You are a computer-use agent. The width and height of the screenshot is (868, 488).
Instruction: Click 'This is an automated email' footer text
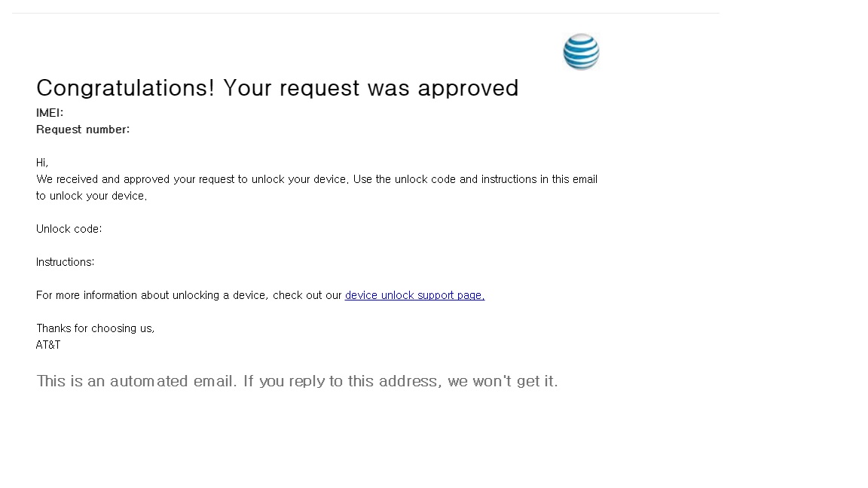(136, 381)
